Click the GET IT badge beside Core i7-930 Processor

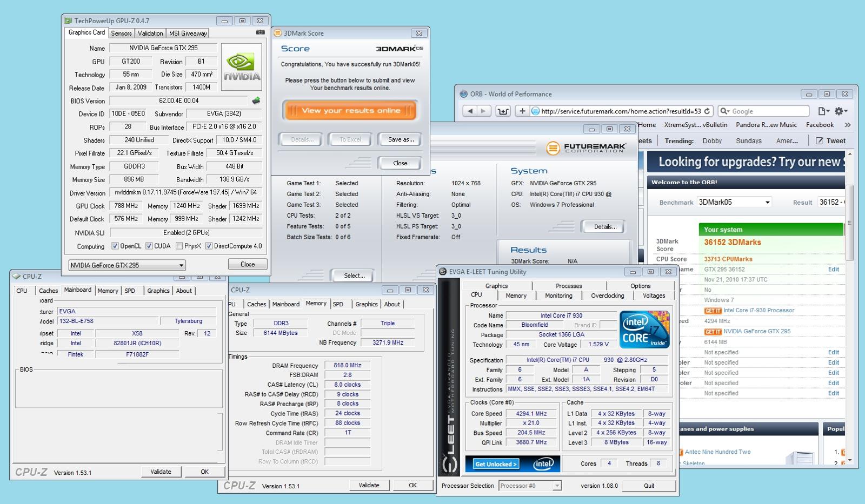click(x=713, y=311)
